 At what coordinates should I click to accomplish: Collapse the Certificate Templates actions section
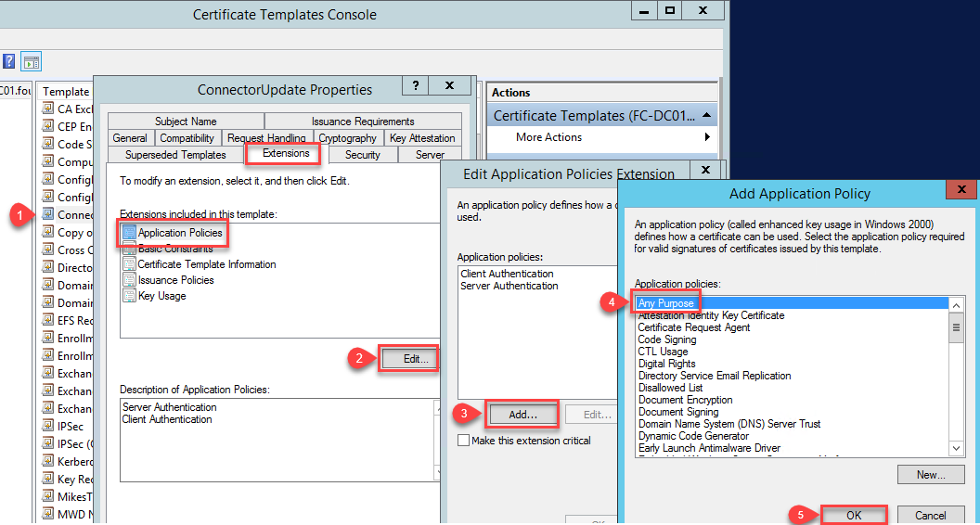point(706,116)
